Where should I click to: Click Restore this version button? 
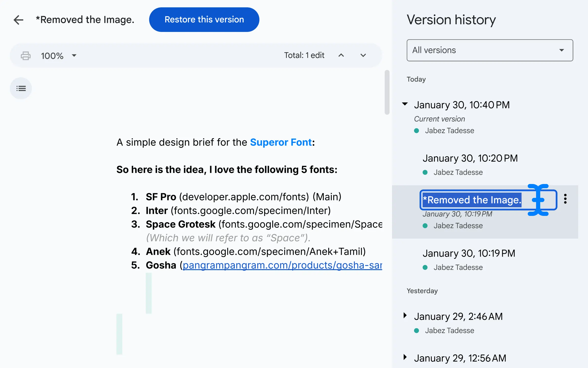point(204,20)
